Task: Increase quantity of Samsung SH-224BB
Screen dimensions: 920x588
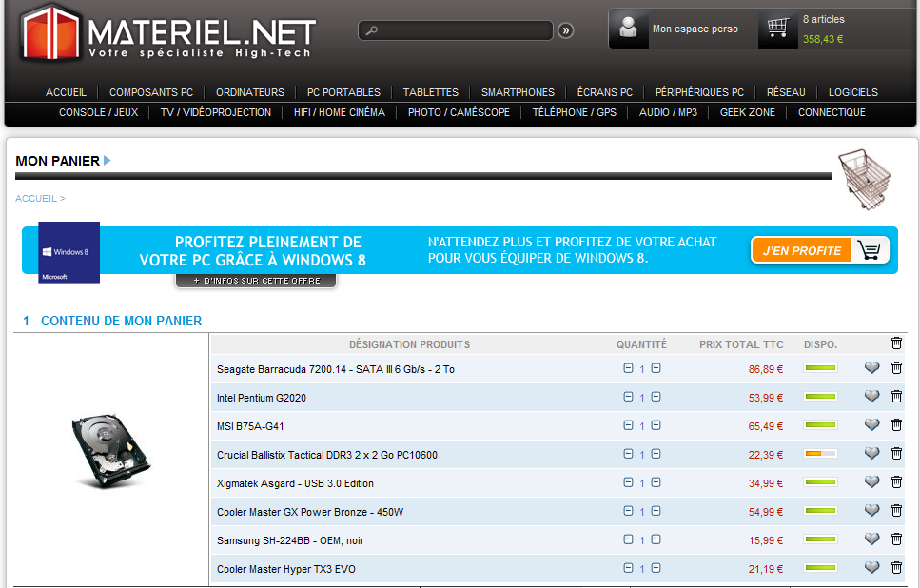Action: [656, 539]
